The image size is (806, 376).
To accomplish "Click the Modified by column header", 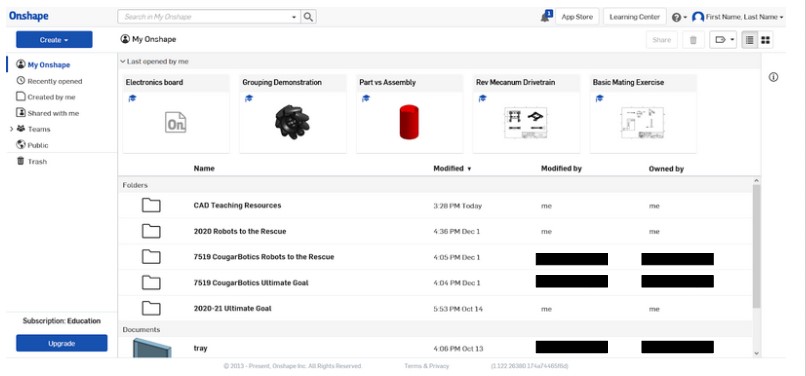I will 561,169.
